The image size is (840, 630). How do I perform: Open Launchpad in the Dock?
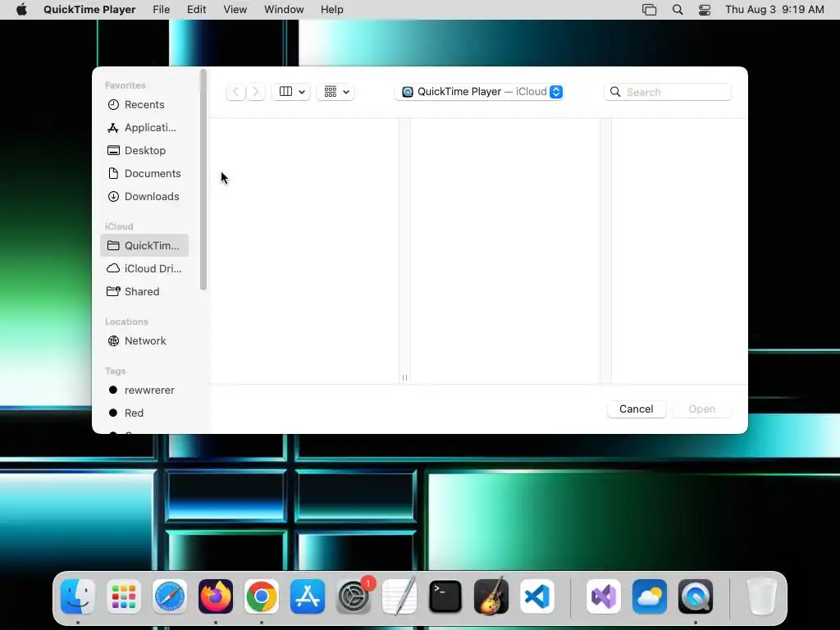pos(124,596)
